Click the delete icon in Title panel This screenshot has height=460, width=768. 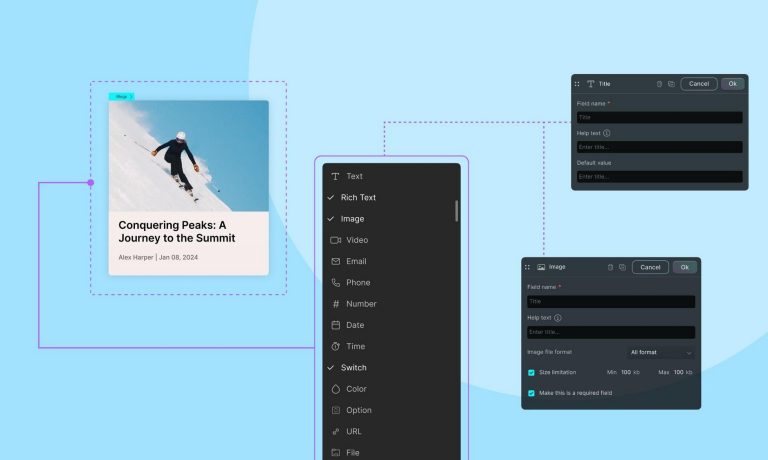tap(660, 84)
